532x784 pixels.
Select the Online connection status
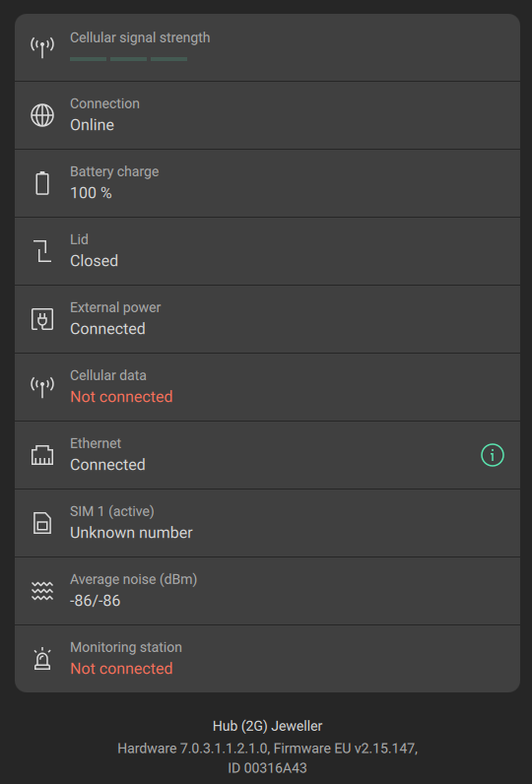point(92,125)
